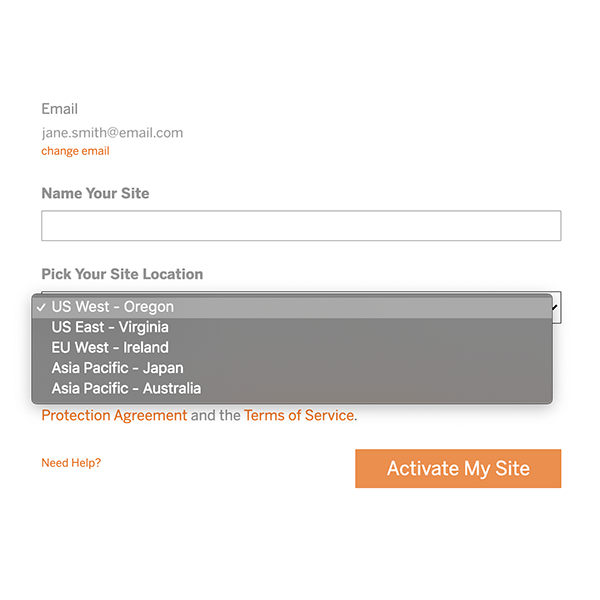This screenshot has width=600, height=600.
Task: Click the change email link
Action: tap(75, 151)
